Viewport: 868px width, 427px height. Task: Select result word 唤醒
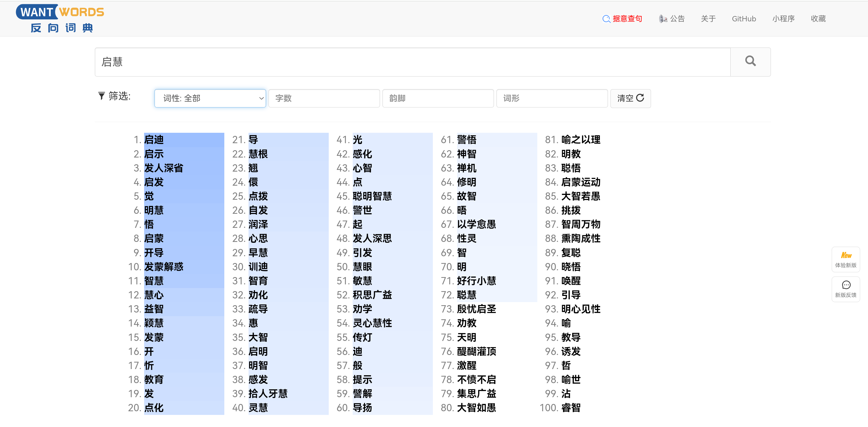pos(571,280)
